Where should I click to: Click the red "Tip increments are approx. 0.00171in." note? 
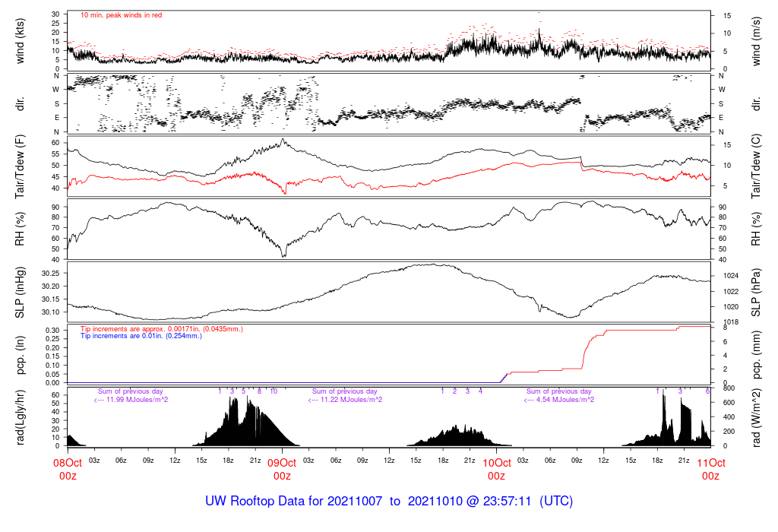(x=162, y=329)
